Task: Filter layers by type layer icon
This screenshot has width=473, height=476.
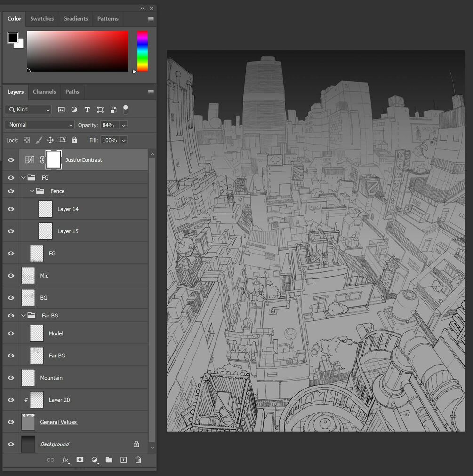Action: pyautogui.click(x=87, y=110)
